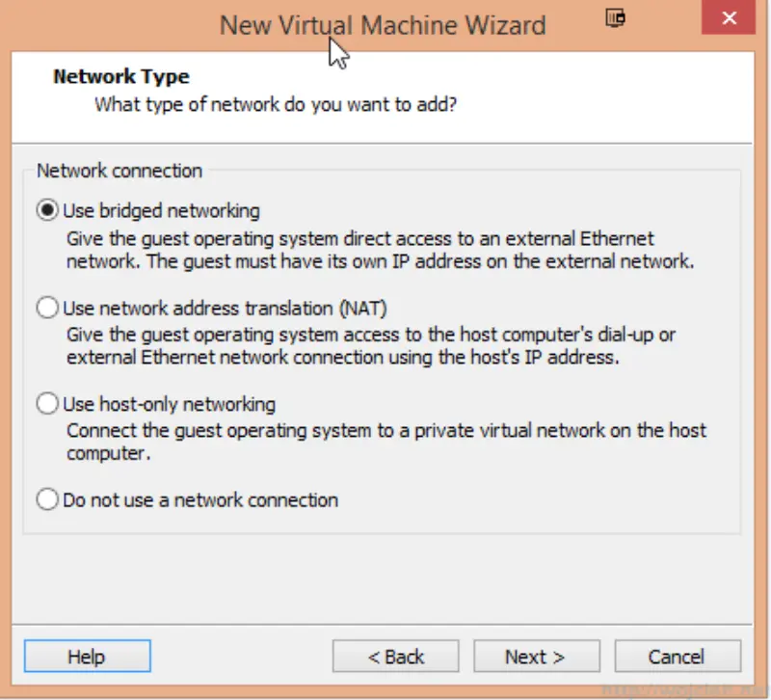Screen dimensions: 771x700
Task: Click the wizard title text
Action: click(x=385, y=25)
